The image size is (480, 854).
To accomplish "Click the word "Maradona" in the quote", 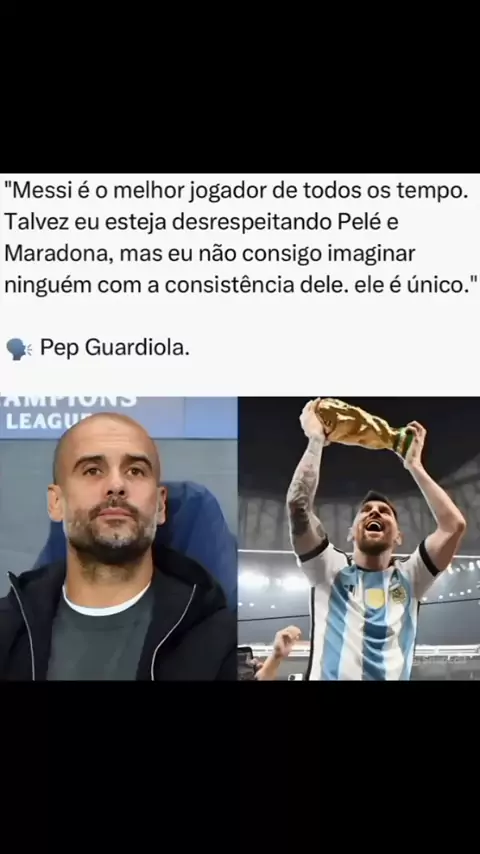I will coord(56,253).
